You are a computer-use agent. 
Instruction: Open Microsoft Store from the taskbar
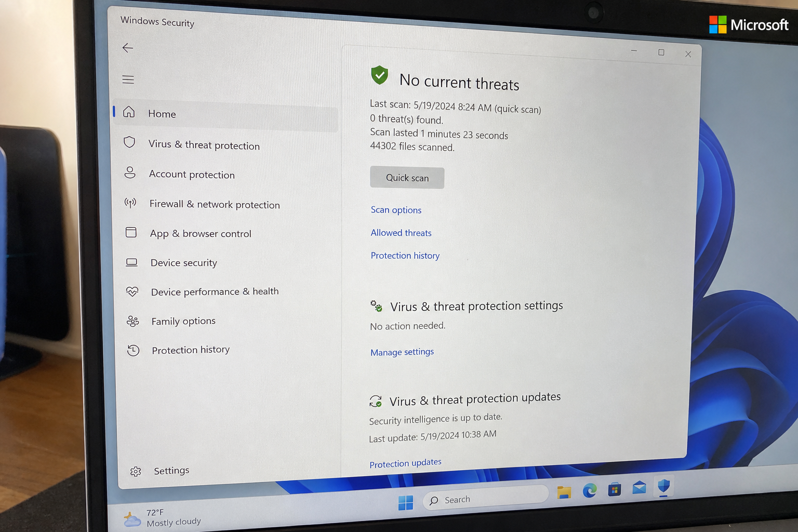click(x=615, y=489)
